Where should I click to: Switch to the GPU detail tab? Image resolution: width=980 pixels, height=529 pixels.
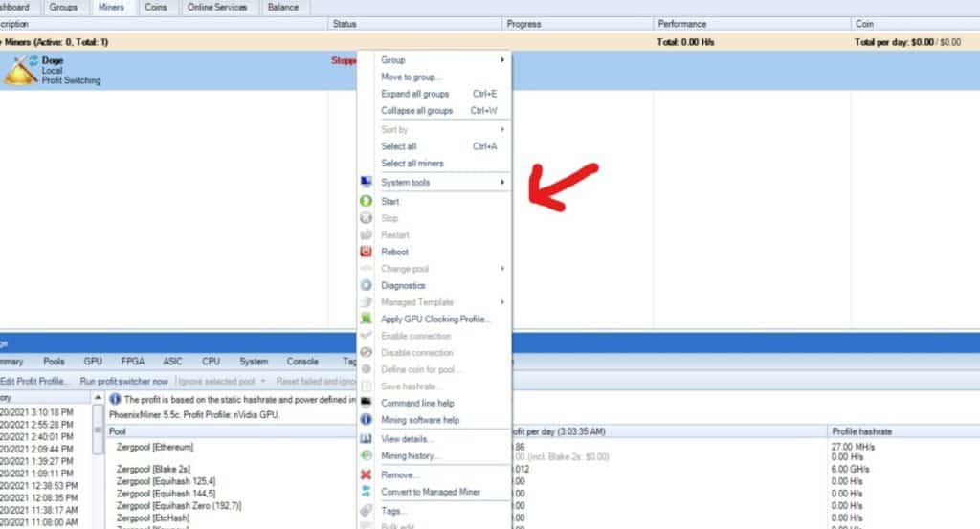click(93, 362)
